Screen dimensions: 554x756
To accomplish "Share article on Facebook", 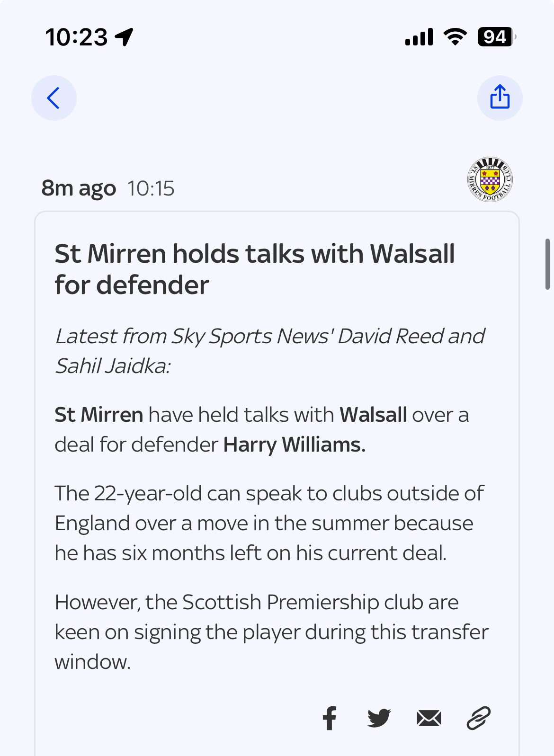I will [330, 718].
